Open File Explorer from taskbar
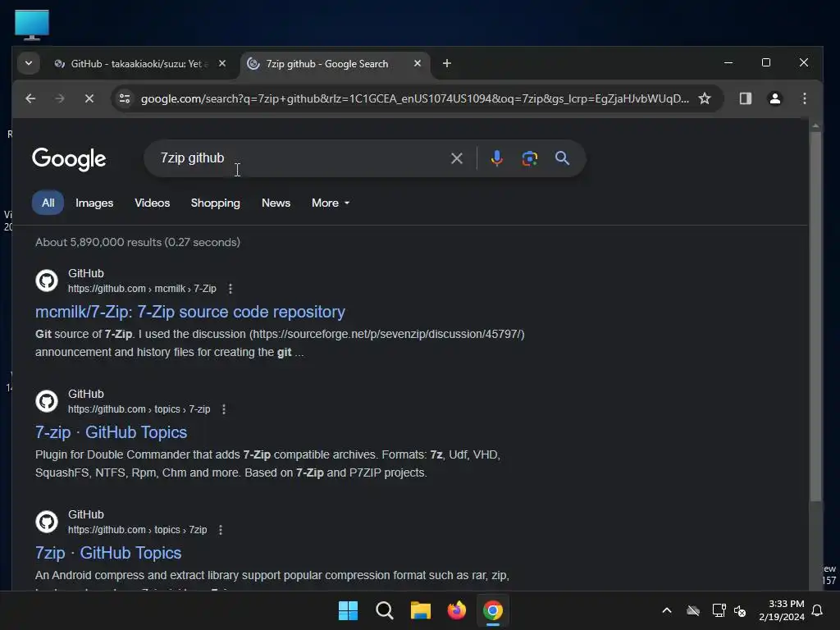840x630 pixels. click(x=421, y=610)
